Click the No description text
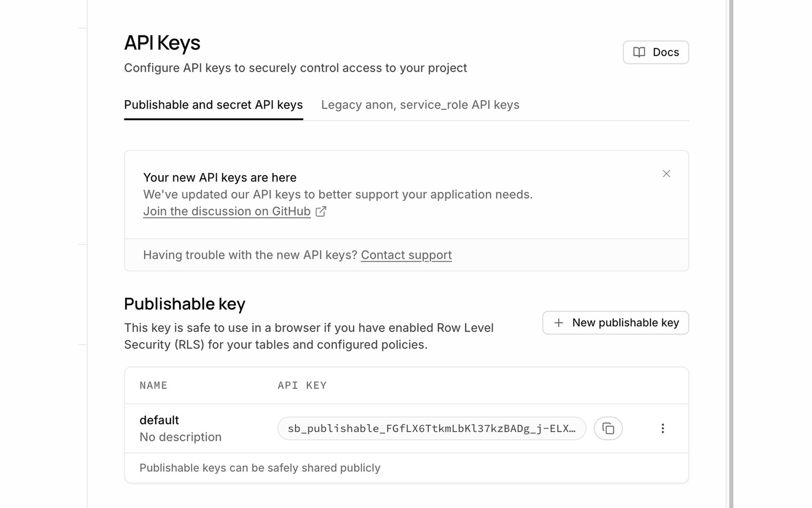 [x=181, y=437]
